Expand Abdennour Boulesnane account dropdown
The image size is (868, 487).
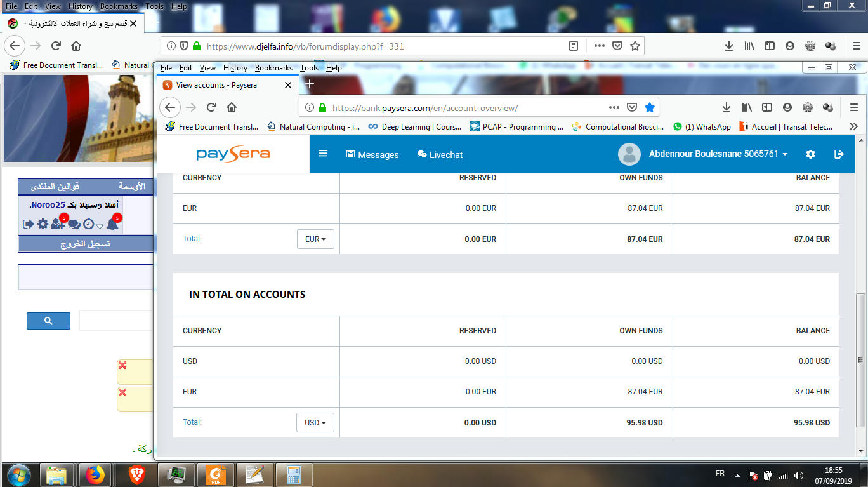pos(718,154)
